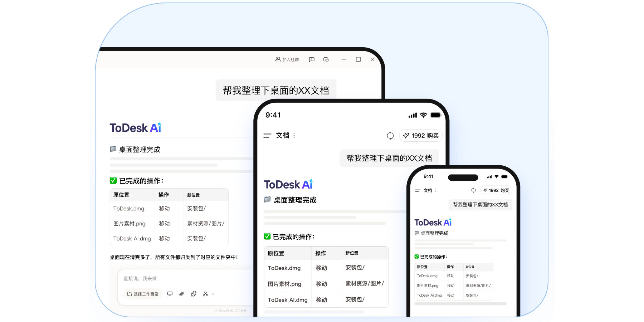This screenshot has height=322, width=644.
Task: Click the 操作 header in the desktop table
Action: 164,195
